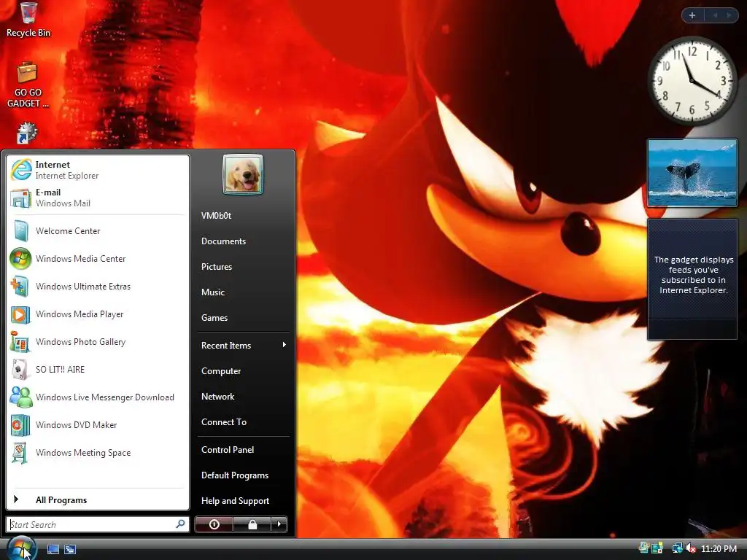747x560 pixels.
Task: Launch the SO LIT!! AIRE card game
Action: coord(98,370)
